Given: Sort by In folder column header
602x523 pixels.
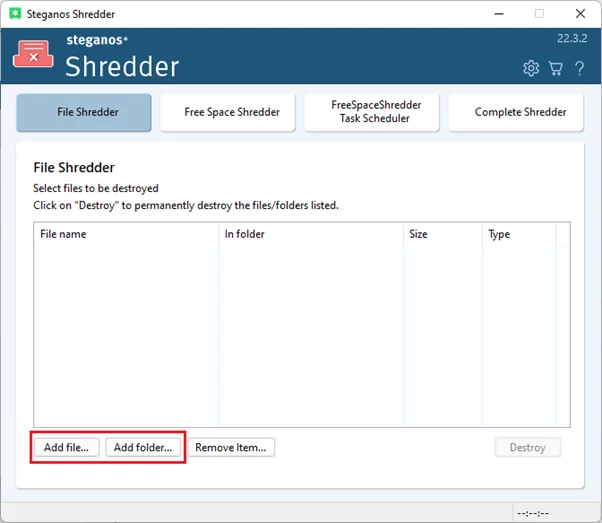Looking at the screenshot, I should [311, 234].
